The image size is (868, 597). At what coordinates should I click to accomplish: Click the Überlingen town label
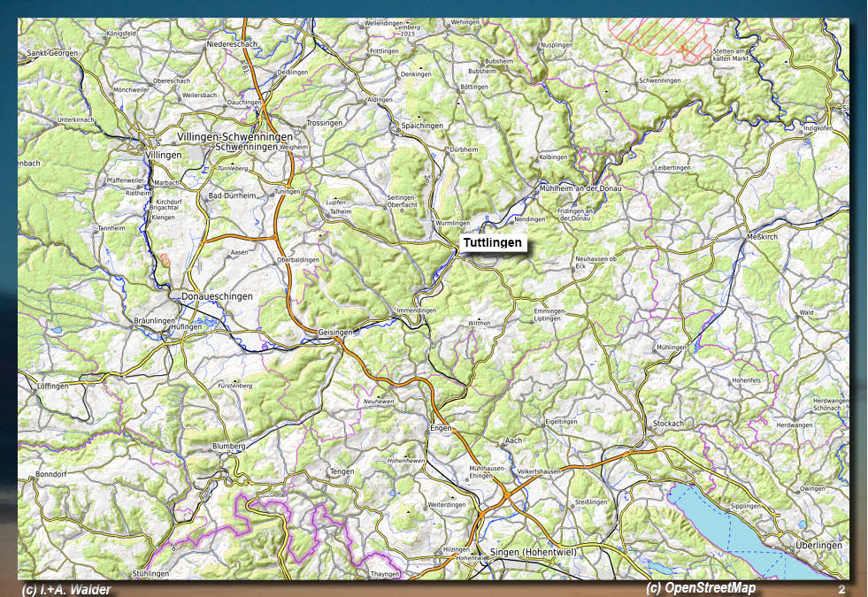click(818, 546)
